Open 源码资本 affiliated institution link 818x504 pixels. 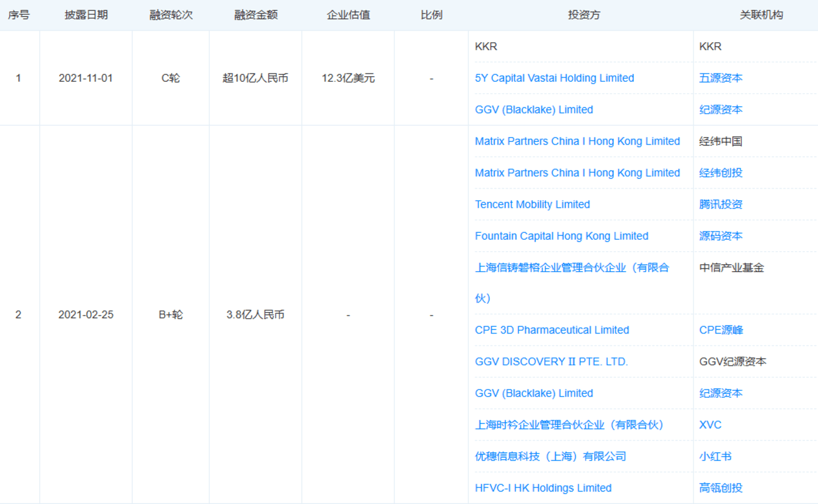coord(721,236)
